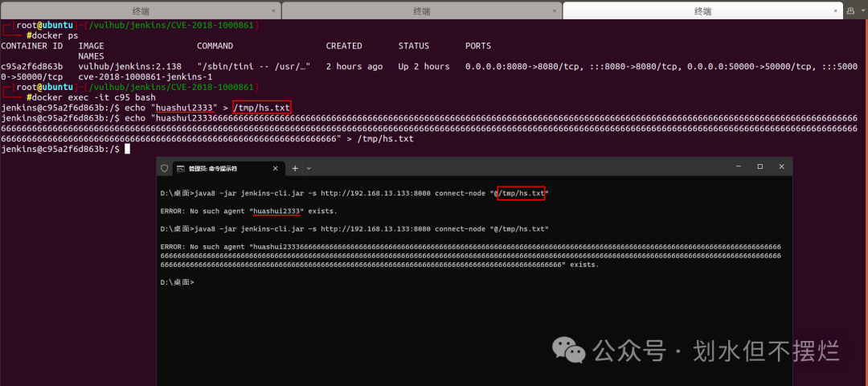
Task: Add a new tab in Windows Terminal
Action: [295, 168]
